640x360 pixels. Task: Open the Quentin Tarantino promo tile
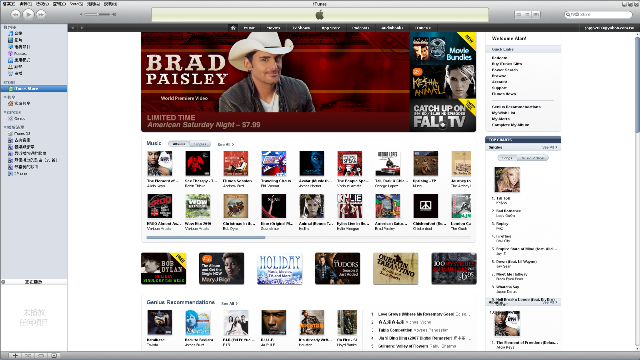click(396, 268)
